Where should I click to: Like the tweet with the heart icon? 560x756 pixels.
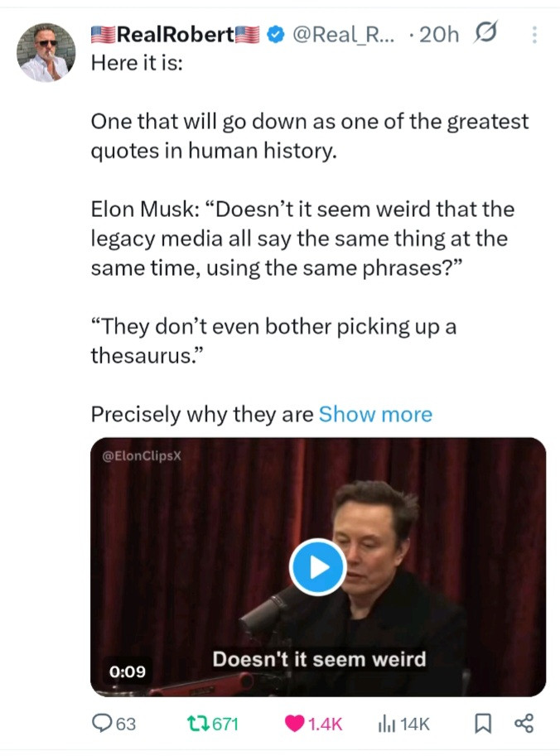click(x=295, y=723)
